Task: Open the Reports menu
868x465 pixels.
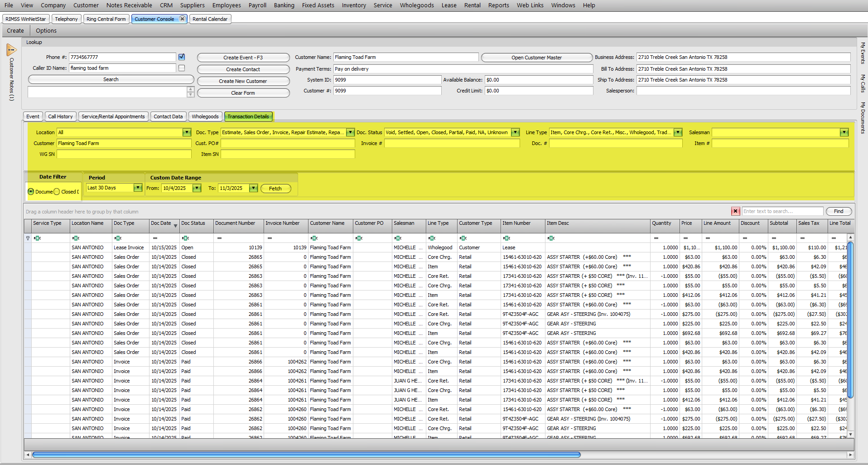Action: [498, 5]
